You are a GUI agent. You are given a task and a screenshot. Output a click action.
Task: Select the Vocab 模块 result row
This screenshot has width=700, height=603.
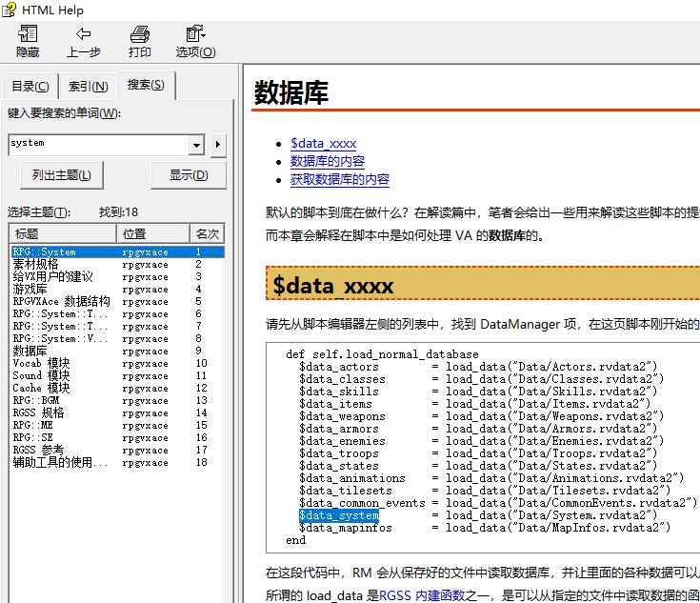(117, 363)
